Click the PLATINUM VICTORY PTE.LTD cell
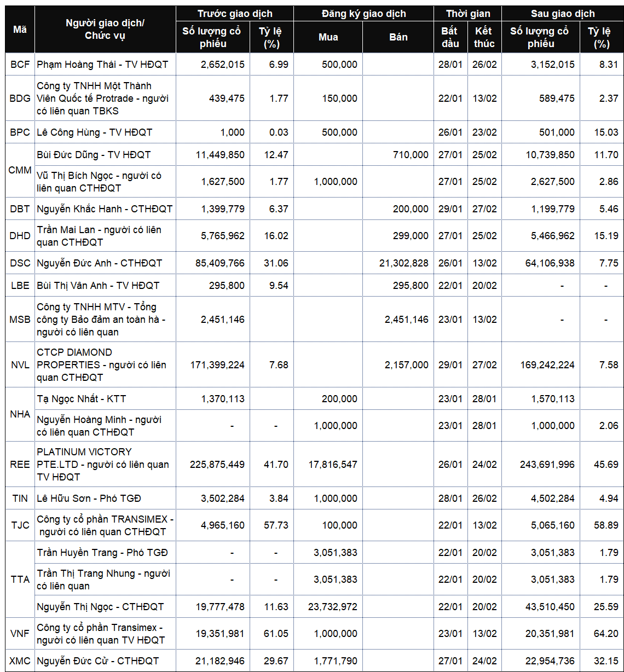The height and width of the screenshot is (672, 624). (x=102, y=465)
